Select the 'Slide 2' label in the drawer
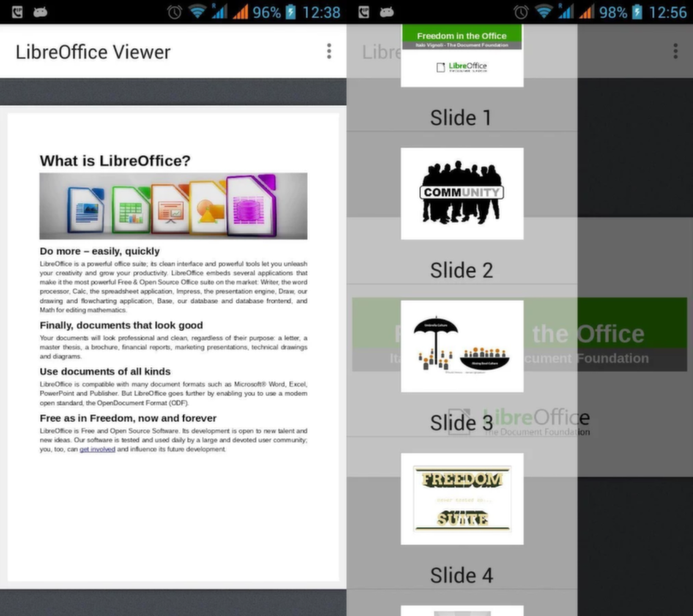 (461, 270)
